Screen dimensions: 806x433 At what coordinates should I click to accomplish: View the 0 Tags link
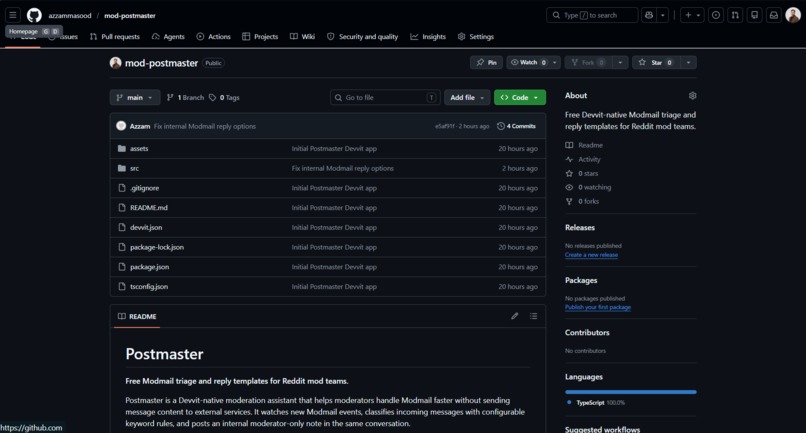(224, 97)
